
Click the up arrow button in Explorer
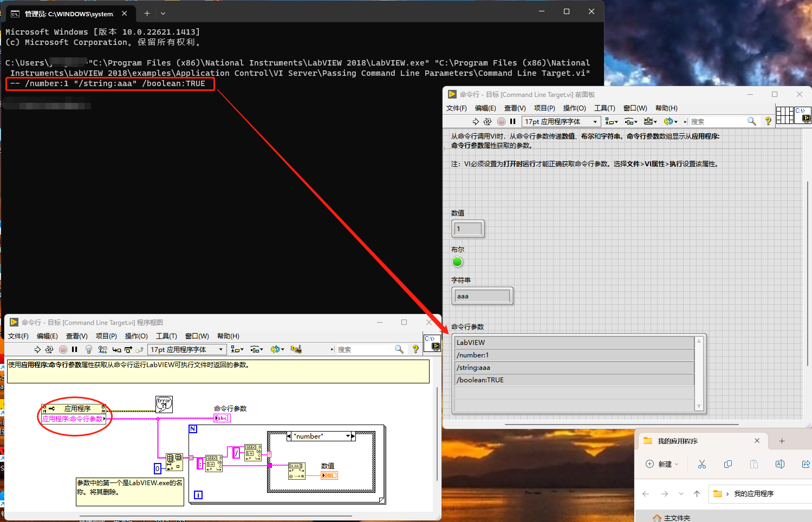[x=697, y=494]
